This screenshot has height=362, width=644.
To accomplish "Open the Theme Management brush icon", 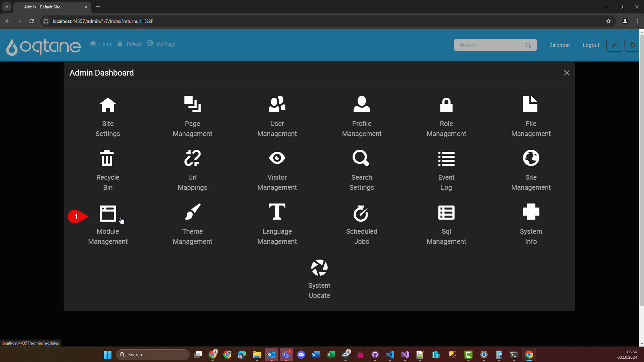I will (x=192, y=212).
